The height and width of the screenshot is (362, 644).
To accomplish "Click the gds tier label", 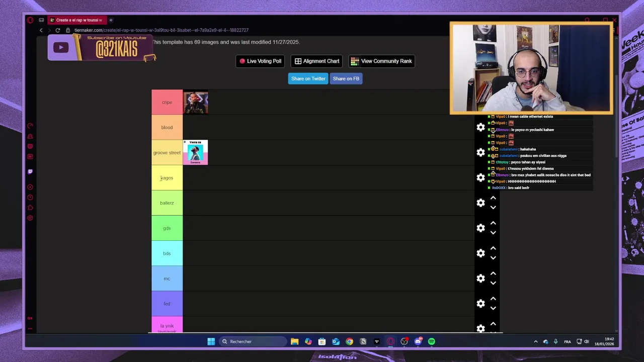I will pos(167,228).
